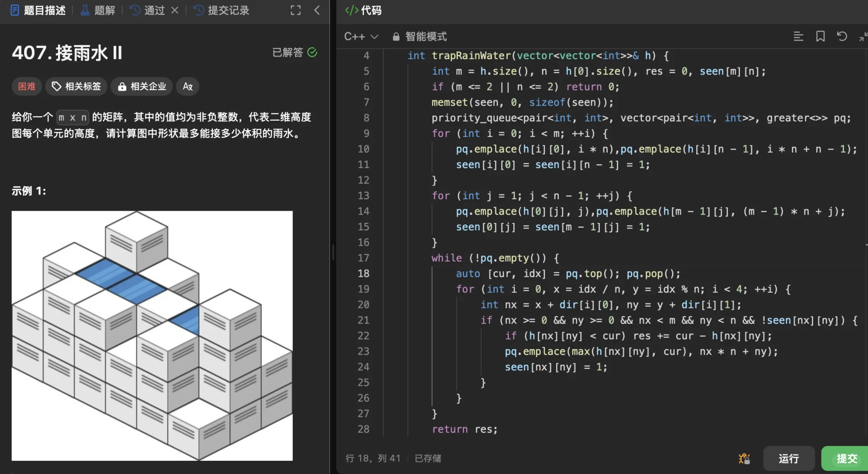The height and width of the screenshot is (474, 868).
Task: Click 'while (!pq.empty())' on line 17
Action: 489,258
